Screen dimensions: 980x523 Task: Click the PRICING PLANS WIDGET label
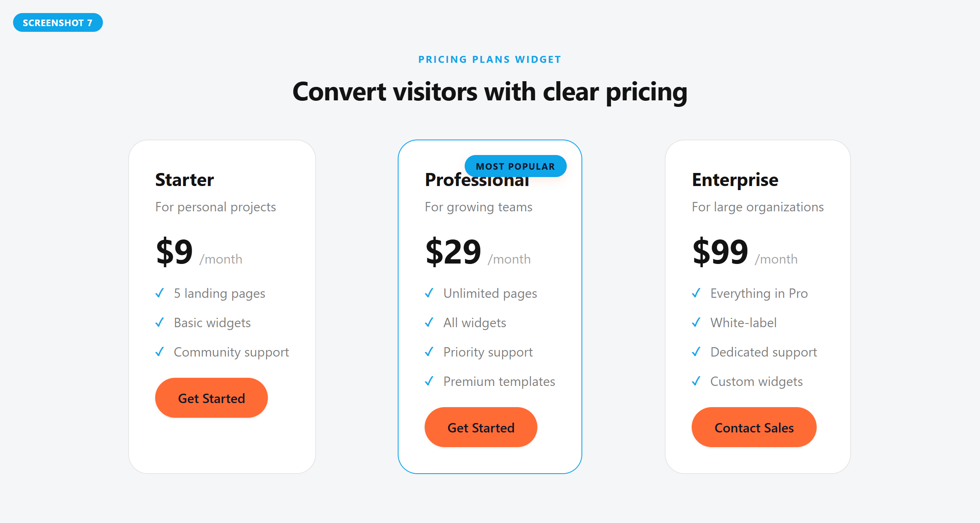(490, 59)
